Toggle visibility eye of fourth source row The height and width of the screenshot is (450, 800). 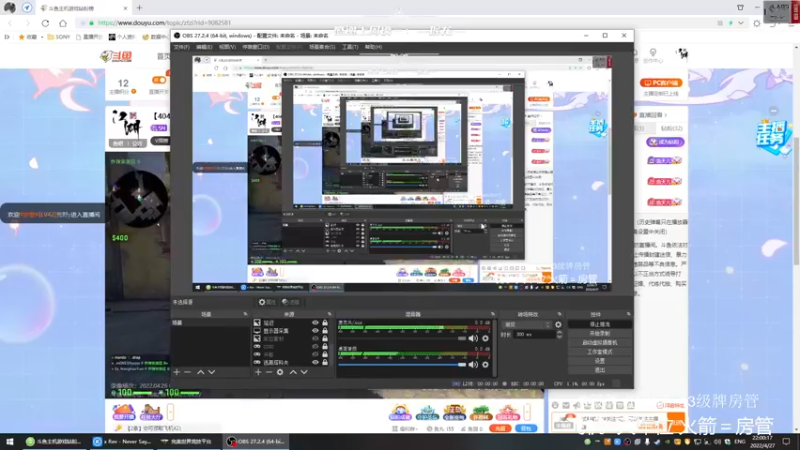coord(315,346)
